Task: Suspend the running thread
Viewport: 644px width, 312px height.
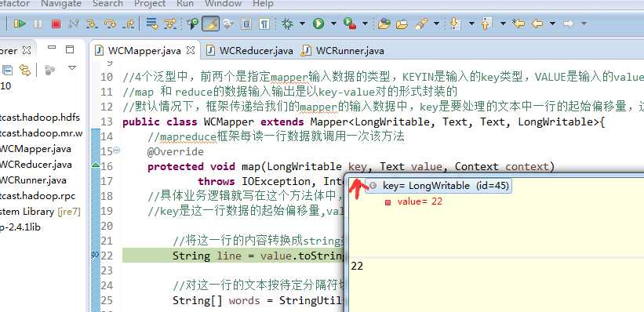Action: click(38, 24)
